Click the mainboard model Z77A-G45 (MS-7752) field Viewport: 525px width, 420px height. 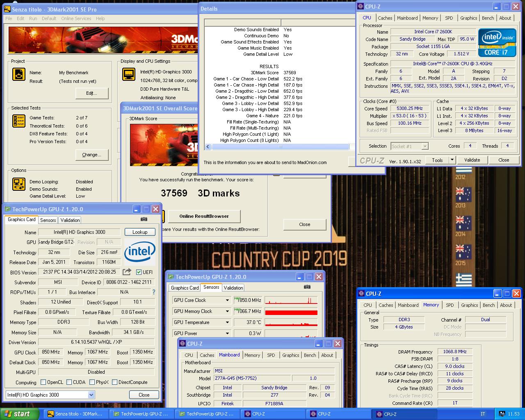(x=252, y=378)
